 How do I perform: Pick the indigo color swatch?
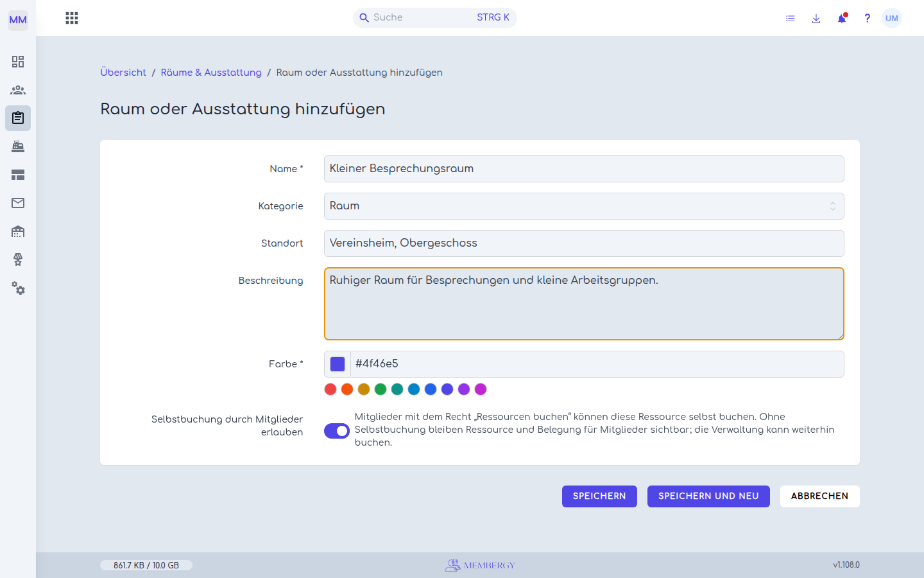click(447, 389)
